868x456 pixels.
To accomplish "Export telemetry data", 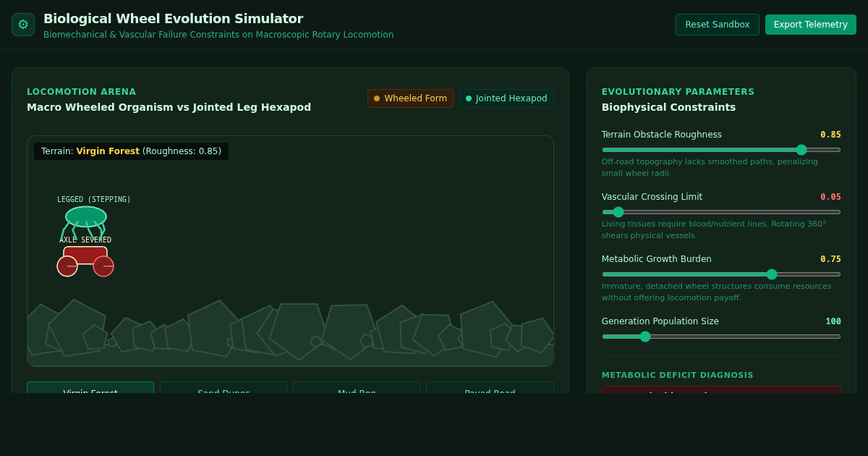I will [811, 25].
